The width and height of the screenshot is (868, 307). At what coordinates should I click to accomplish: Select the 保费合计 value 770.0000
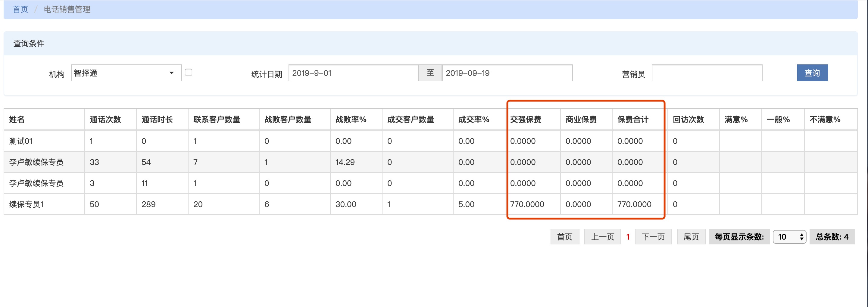pos(634,204)
